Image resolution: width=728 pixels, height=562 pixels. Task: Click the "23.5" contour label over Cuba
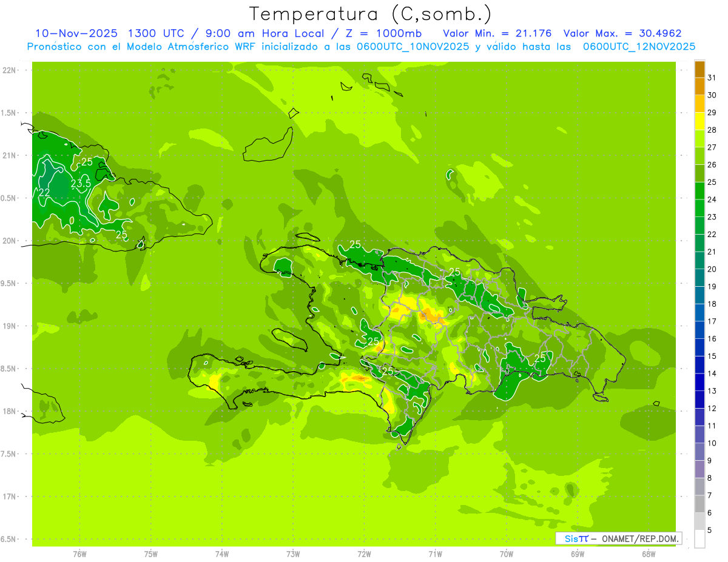pos(81,183)
